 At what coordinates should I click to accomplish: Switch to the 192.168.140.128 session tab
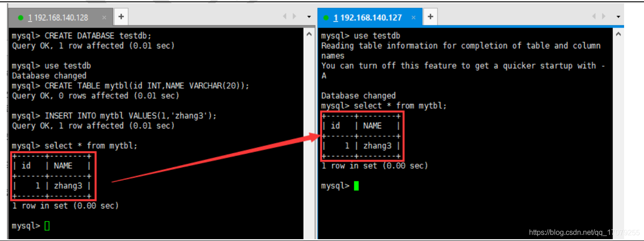[58, 18]
